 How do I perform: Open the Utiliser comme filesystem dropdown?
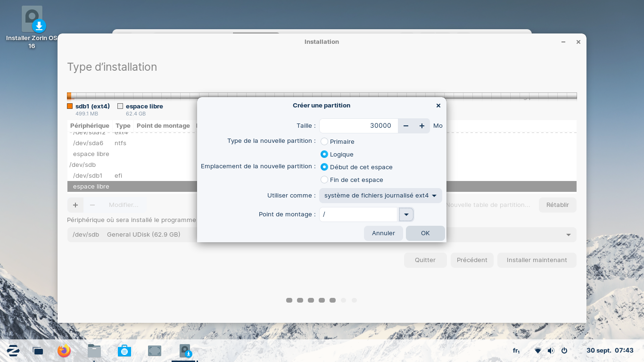[x=380, y=195]
